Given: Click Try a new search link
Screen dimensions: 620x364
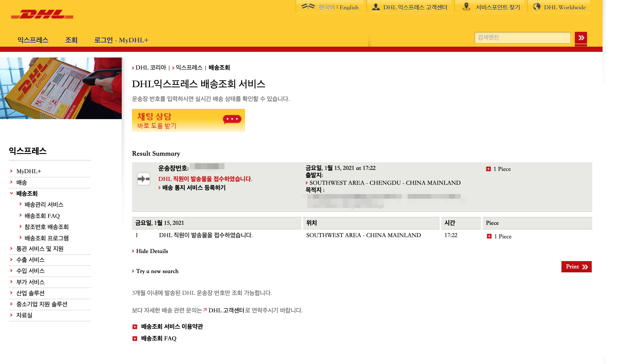Looking at the screenshot, I should coord(157,271).
